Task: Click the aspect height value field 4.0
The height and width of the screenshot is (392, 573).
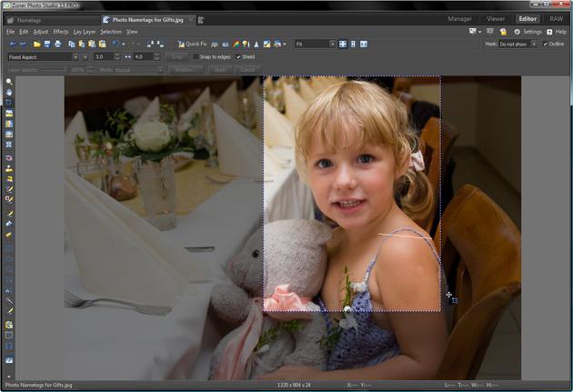Action: coord(143,57)
